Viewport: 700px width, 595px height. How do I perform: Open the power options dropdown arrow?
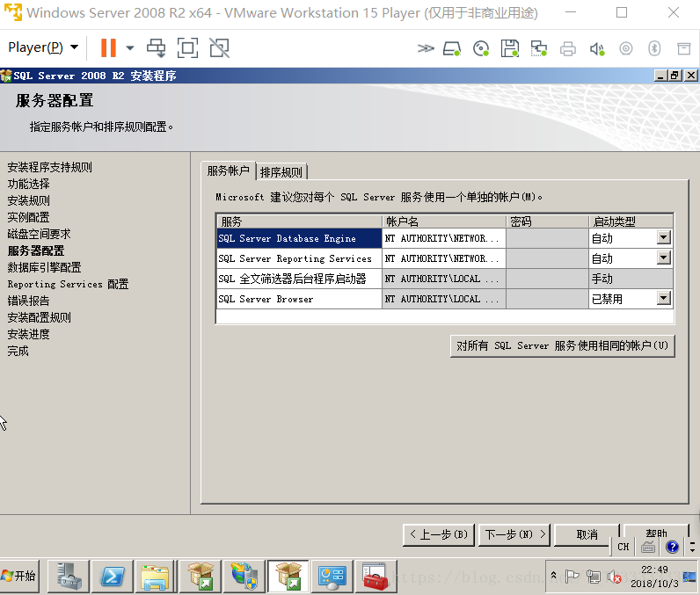[x=130, y=47]
